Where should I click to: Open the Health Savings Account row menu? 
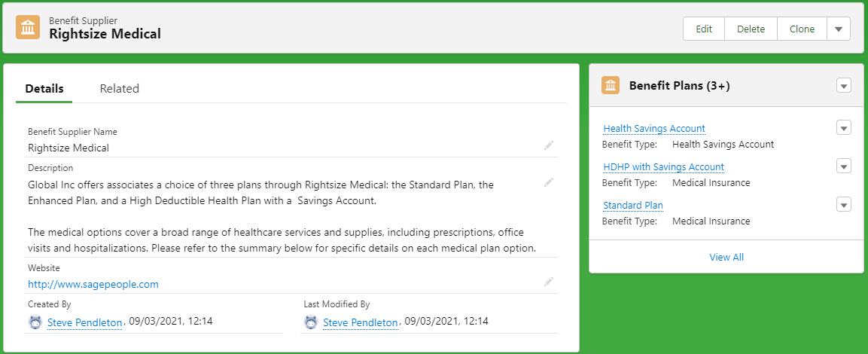coord(843,128)
